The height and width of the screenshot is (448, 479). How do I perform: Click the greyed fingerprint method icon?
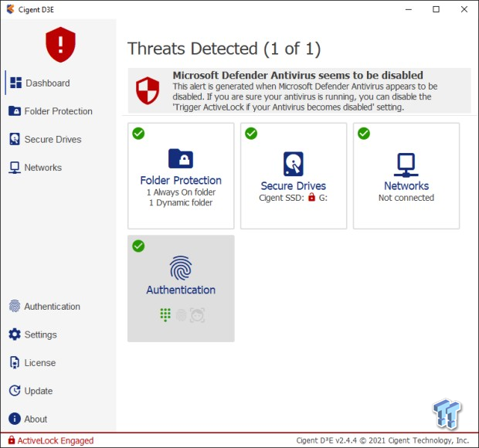(x=181, y=315)
